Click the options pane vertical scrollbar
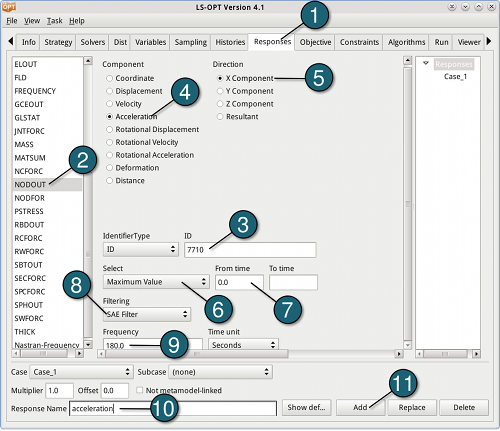This screenshot has height=431, width=500. (x=407, y=203)
